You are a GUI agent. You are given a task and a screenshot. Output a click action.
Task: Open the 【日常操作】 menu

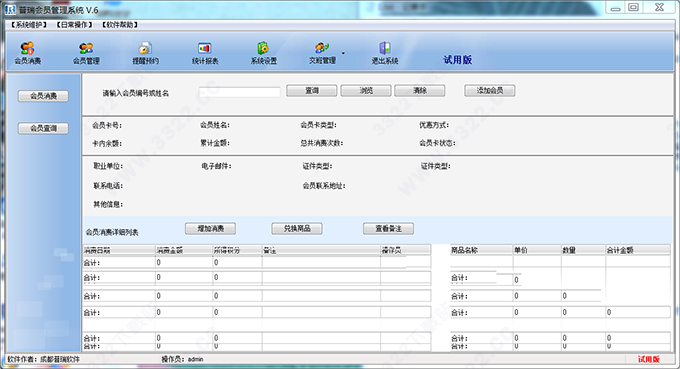tap(74, 25)
